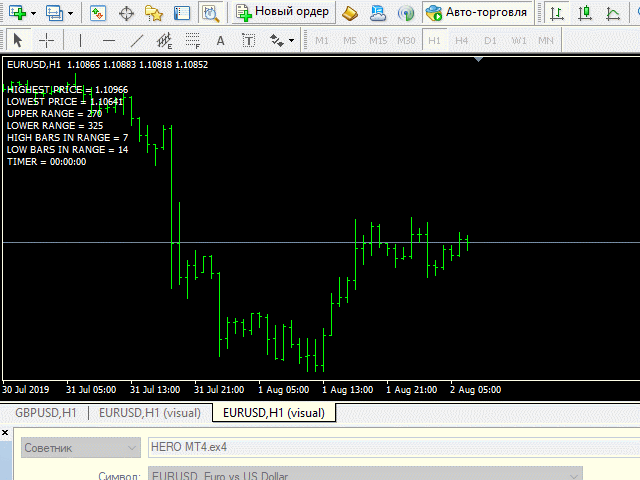Viewport: 640px width, 480px height.
Task: Open the arrows tool dropdown
Action: pyautogui.click(x=291, y=40)
